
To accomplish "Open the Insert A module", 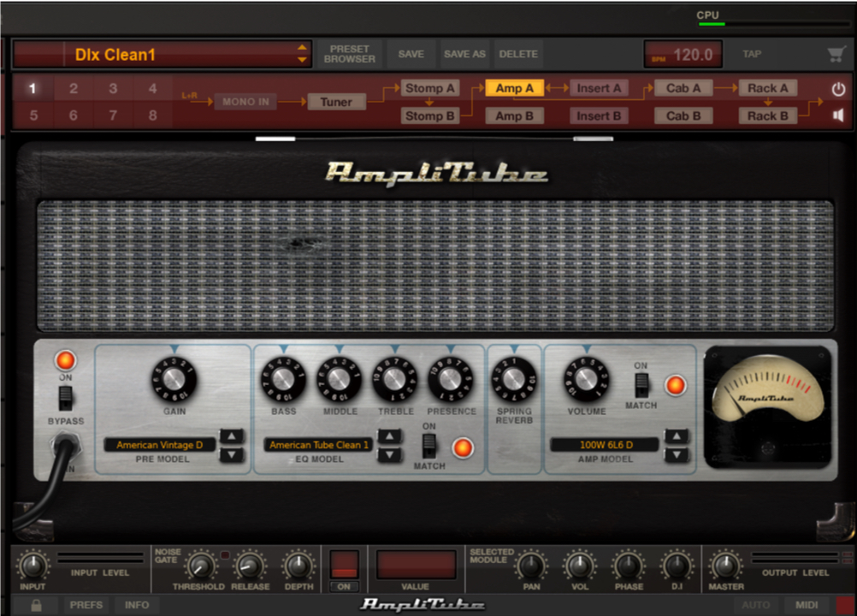I will pyautogui.click(x=599, y=88).
